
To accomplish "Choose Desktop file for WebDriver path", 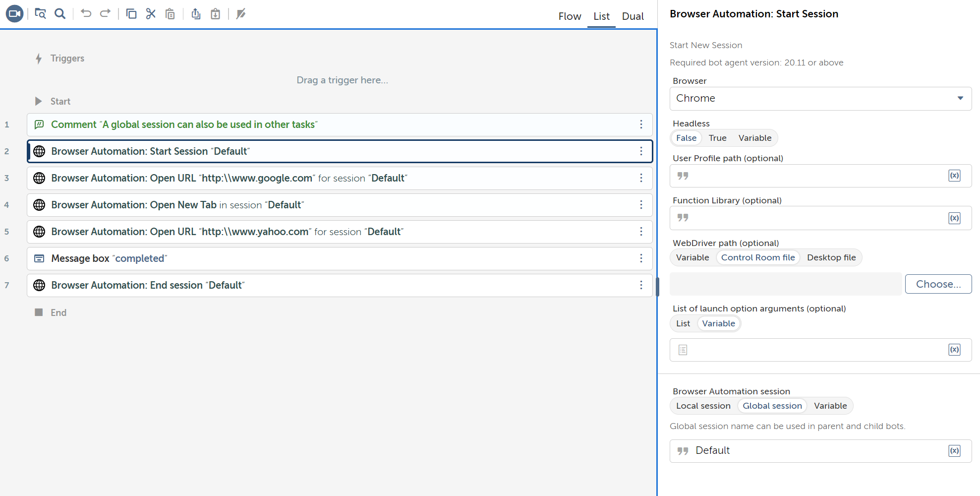I will tap(831, 257).
